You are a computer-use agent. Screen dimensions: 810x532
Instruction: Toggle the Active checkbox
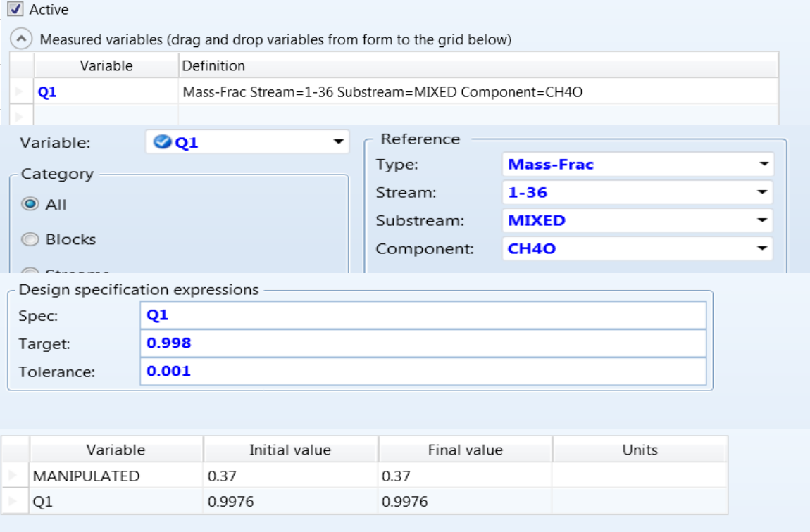pyautogui.click(x=18, y=10)
